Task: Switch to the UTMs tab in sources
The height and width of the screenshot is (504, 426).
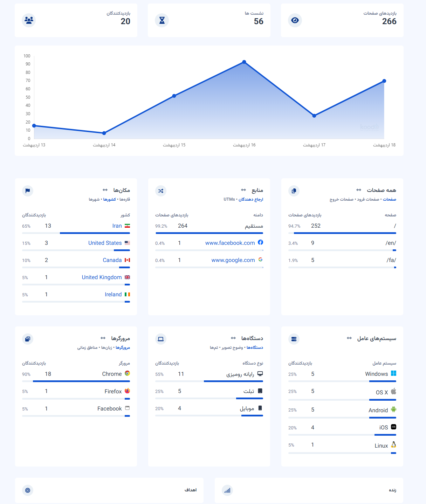Action: [229, 199]
